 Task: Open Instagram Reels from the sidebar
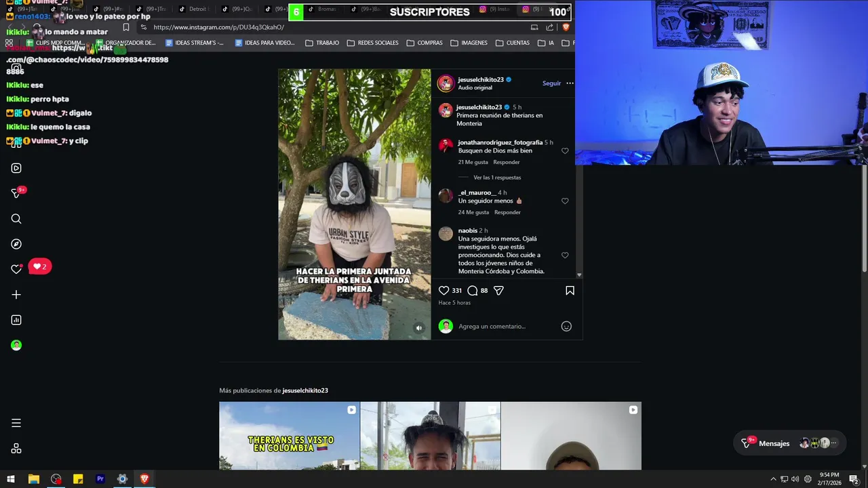click(16, 168)
